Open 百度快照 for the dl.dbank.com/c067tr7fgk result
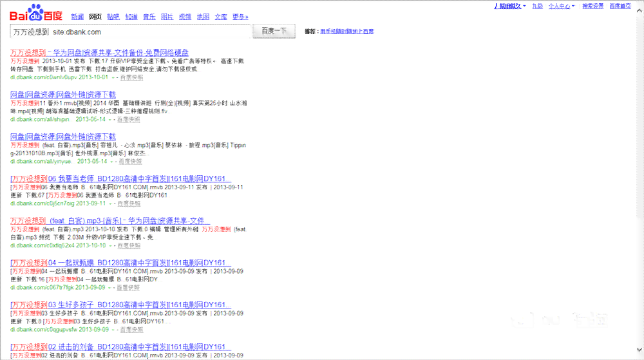This screenshot has width=644, height=360. coord(128,287)
